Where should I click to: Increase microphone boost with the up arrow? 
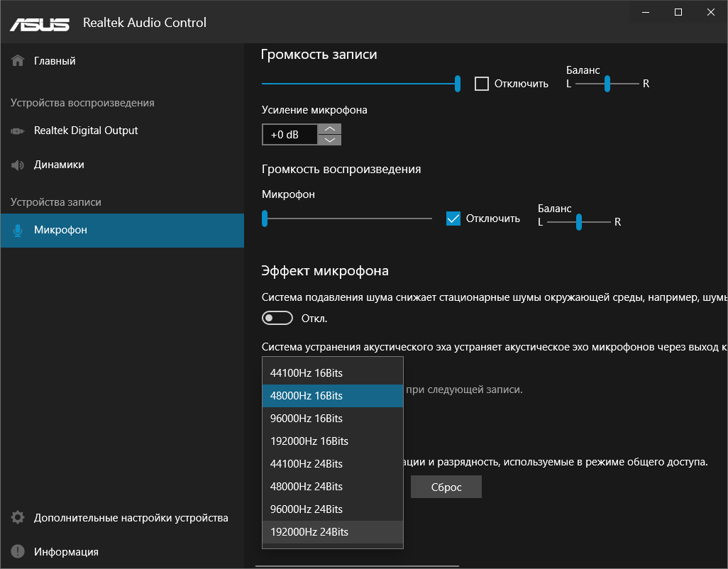pos(329,129)
